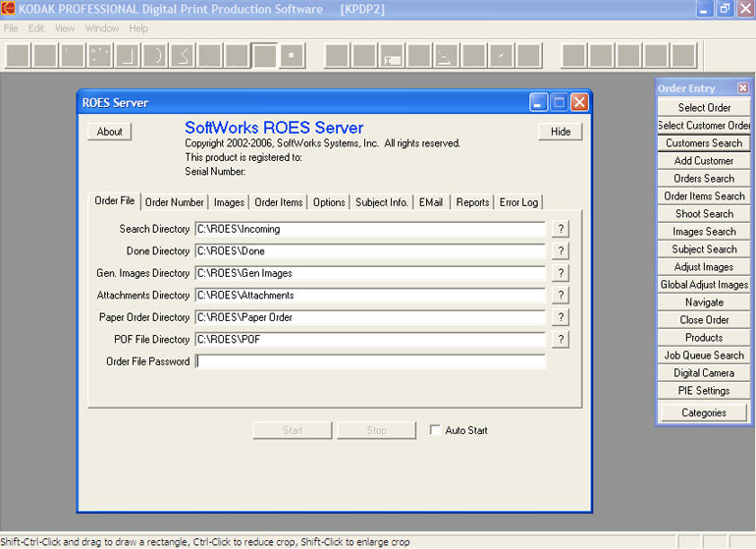This screenshot has height=549, width=756.
Task: Close the Order Entry palette
Action: point(743,88)
